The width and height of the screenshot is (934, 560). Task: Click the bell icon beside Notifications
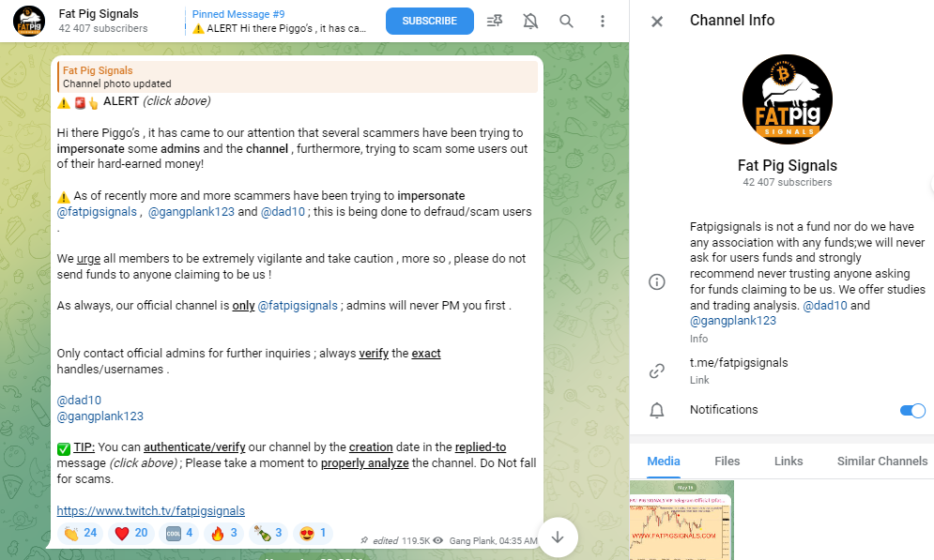coord(657,410)
